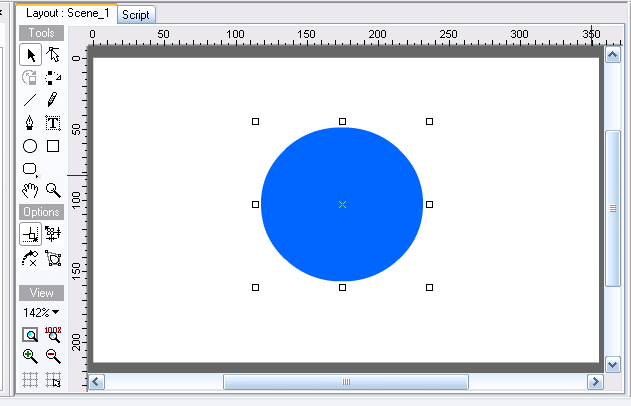This screenshot has width=631, height=406.
Task: Choose the Zoom magnifier tool
Action: (53, 191)
